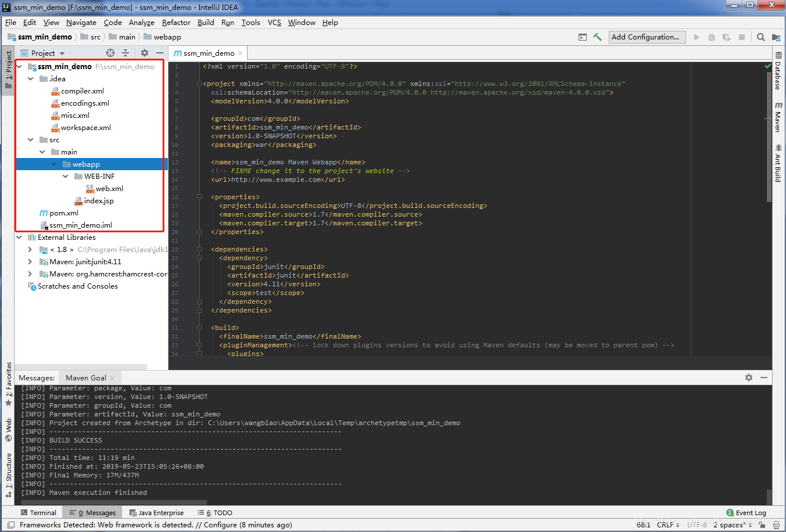Viewport: 786px width, 532px height.
Task: Click the Project Structure icon in toolbar
Action: [776, 37]
